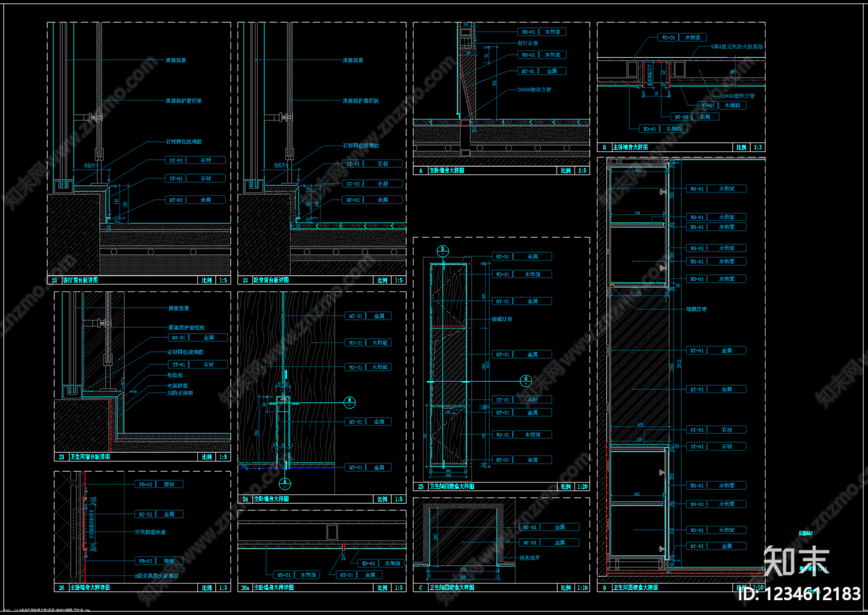Click drawing title 卫生间窗台板详图 numbered 23

(x=90, y=457)
